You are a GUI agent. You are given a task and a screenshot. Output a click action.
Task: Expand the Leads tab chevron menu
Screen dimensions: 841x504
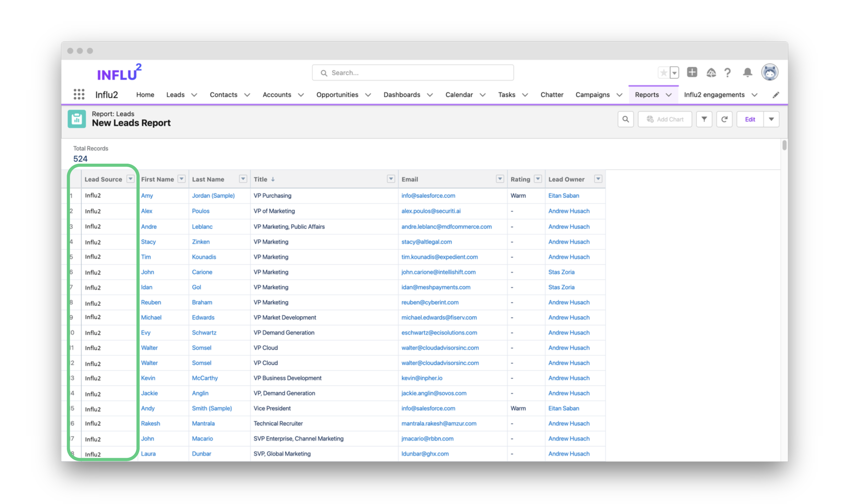coord(194,95)
